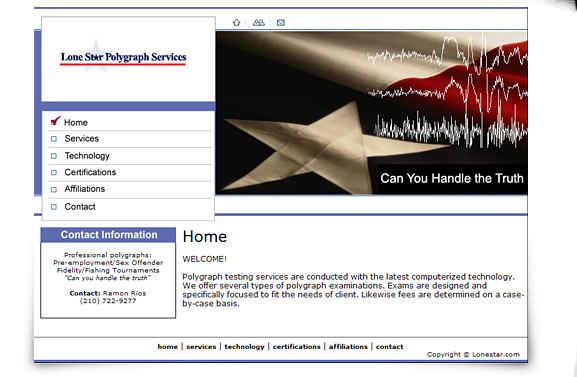Click the envelope email icon in top bar
Screen dimensions: 577x377
pyautogui.click(x=281, y=22)
